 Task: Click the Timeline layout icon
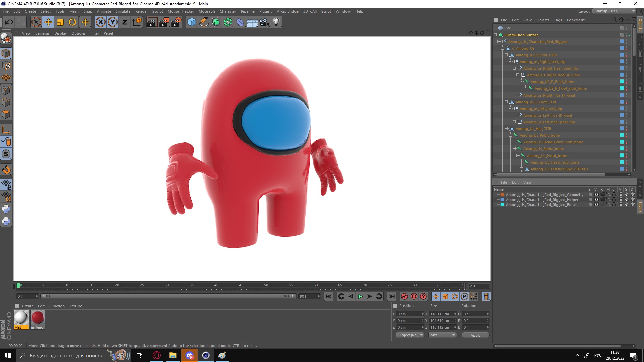coord(486,296)
